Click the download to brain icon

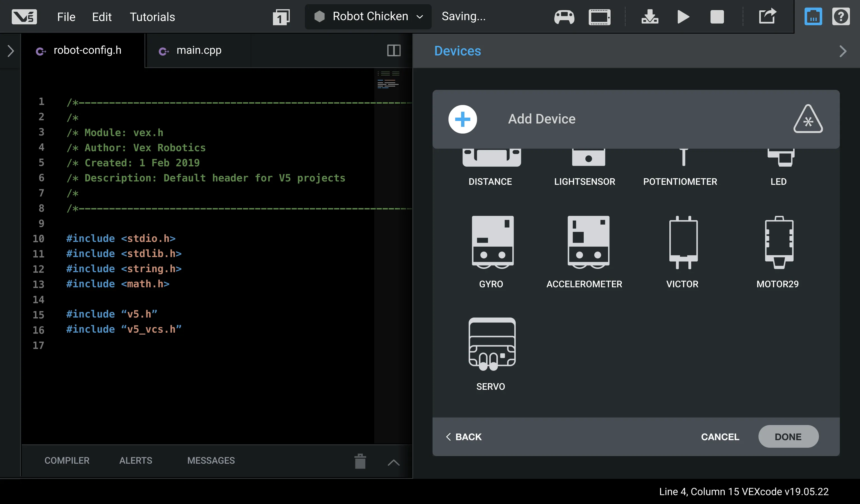tap(649, 17)
